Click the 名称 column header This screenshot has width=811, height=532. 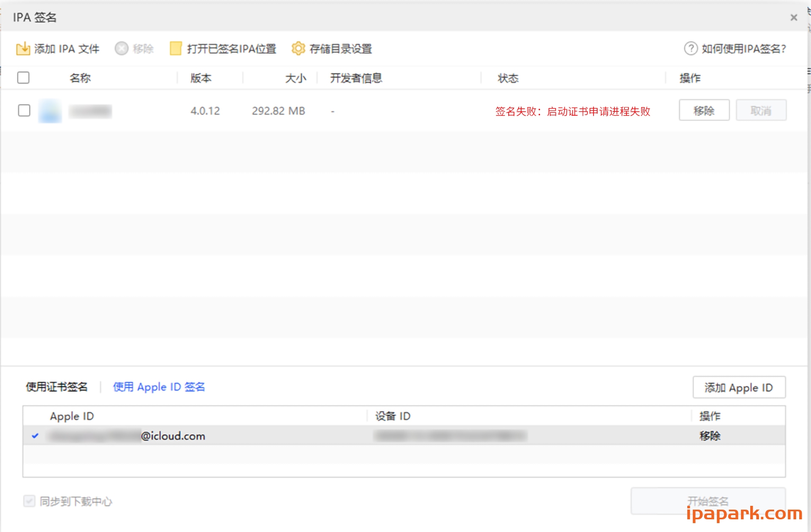(80, 78)
